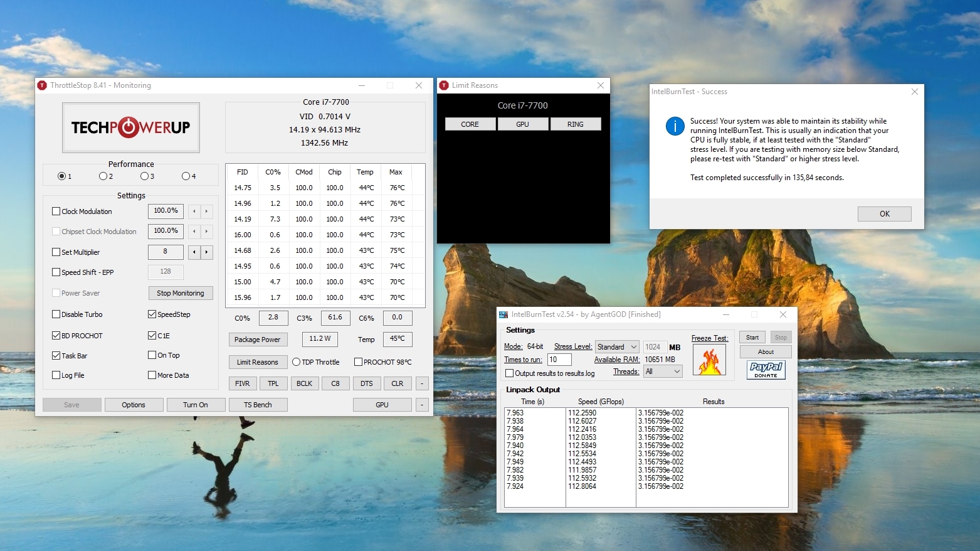The image size is (980, 551).
Task: Open Limit Reasons from ThrottleStop
Action: point(258,362)
